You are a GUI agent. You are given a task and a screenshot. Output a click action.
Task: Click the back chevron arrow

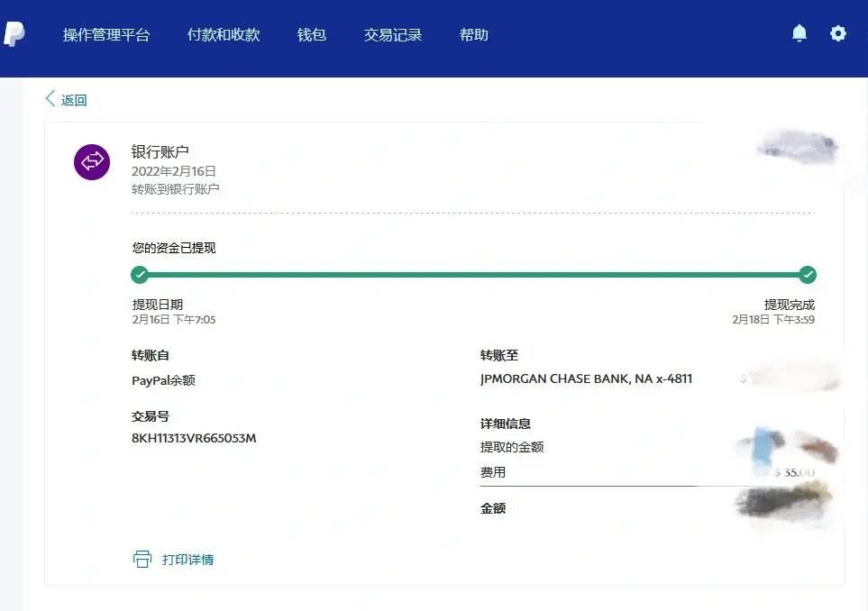pyautogui.click(x=50, y=98)
